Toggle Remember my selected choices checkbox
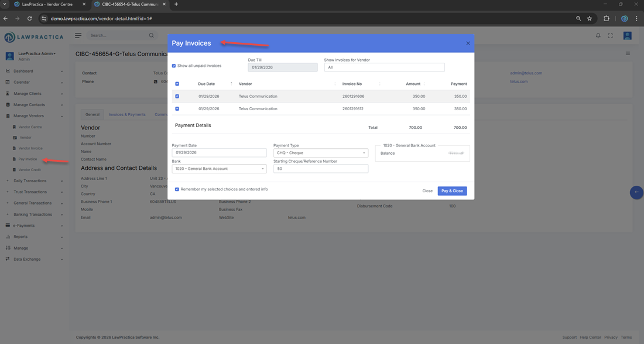 click(x=177, y=189)
